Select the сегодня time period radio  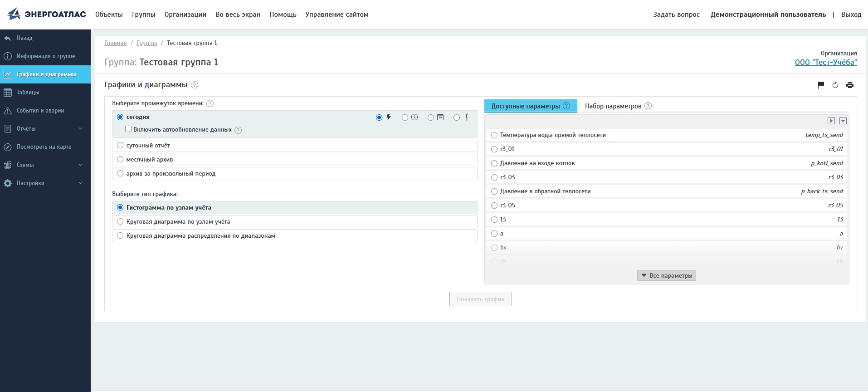(x=120, y=117)
